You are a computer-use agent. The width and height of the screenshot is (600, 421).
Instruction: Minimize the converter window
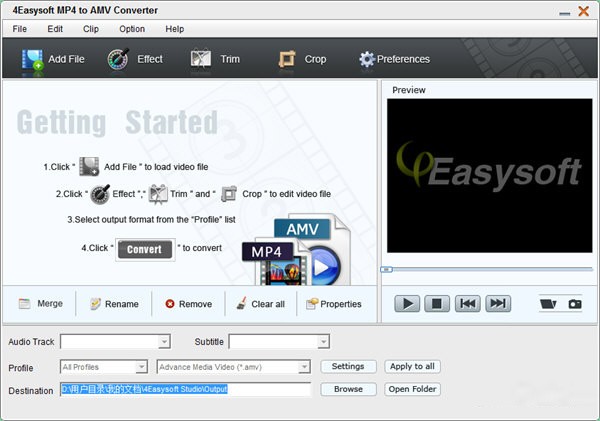point(564,12)
